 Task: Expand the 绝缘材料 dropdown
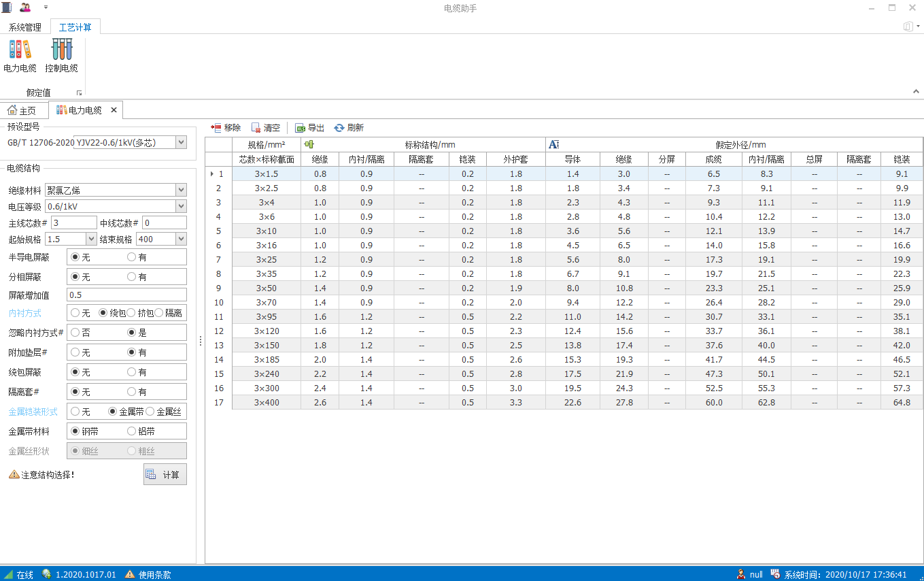click(181, 190)
